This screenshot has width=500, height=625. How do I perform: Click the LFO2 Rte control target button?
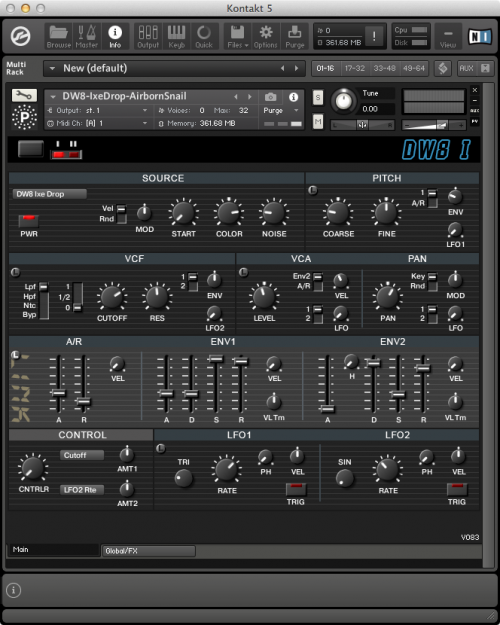[82, 490]
